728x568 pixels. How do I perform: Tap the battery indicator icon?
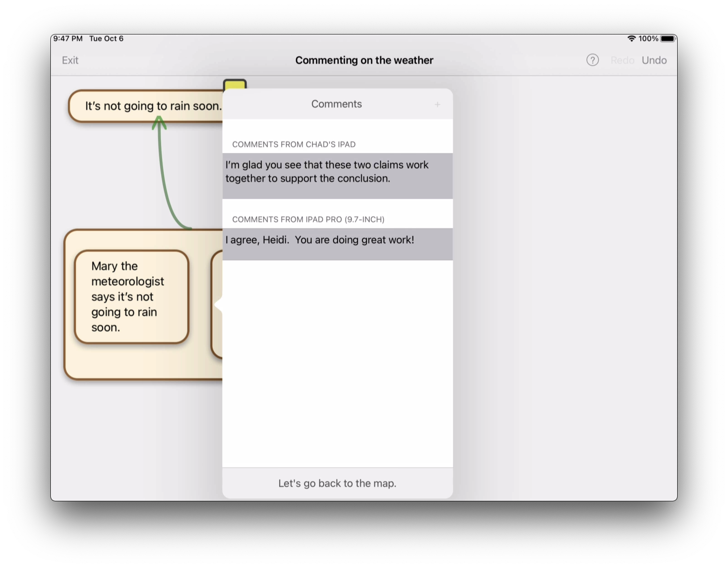pos(668,39)
